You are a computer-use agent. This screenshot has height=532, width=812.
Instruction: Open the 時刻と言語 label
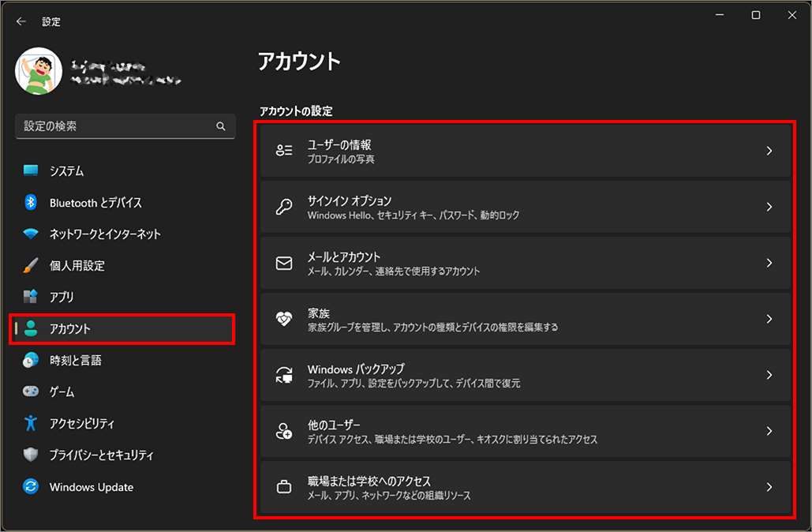tap(75, 361)
